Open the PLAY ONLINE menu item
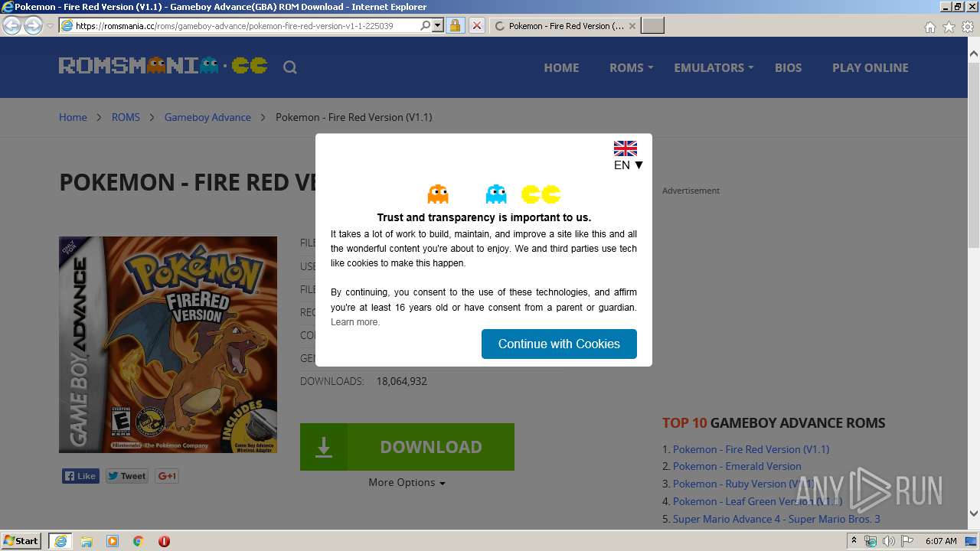 click(x=871, y=67)
